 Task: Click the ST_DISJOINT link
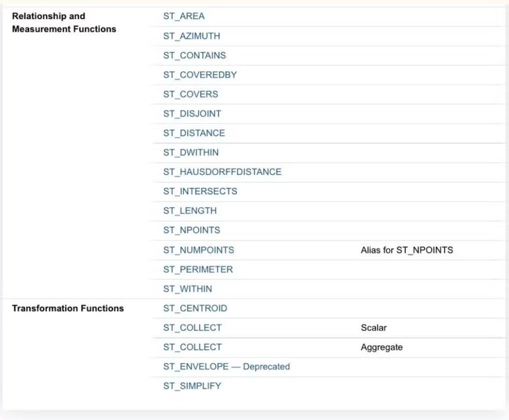(x=192, y=113)
